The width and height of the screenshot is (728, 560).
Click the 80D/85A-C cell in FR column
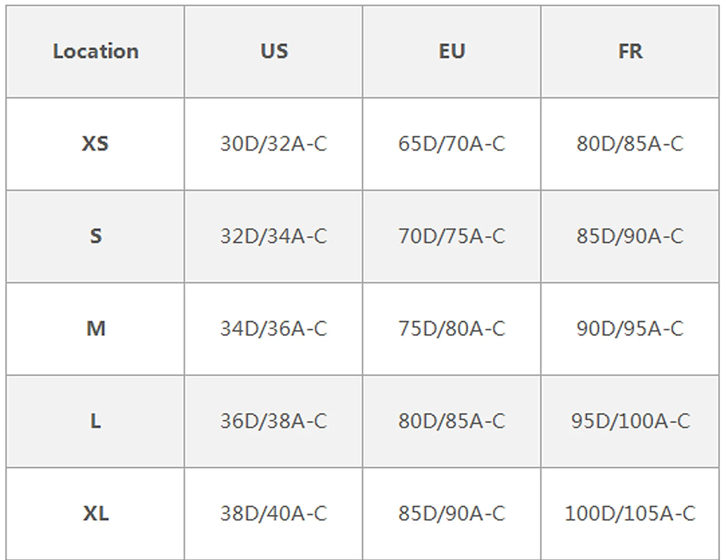tap(630, 144)
